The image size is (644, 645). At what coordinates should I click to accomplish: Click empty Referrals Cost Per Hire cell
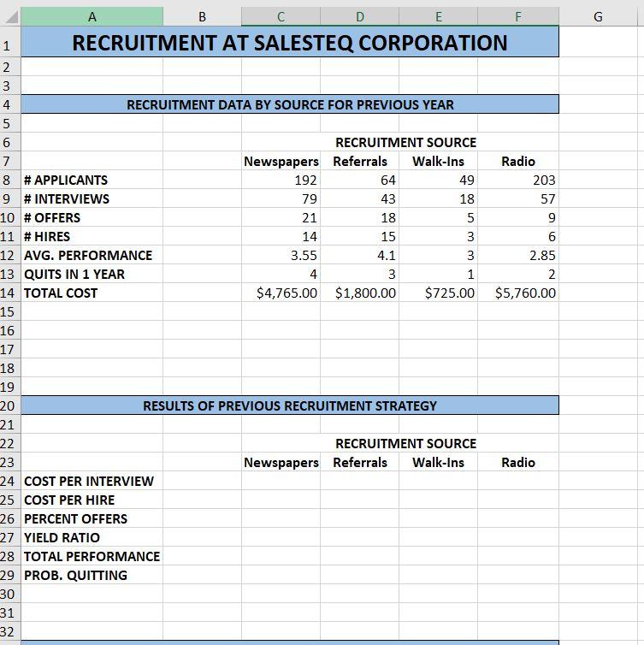pyautogui.click(x=360, y=500)
